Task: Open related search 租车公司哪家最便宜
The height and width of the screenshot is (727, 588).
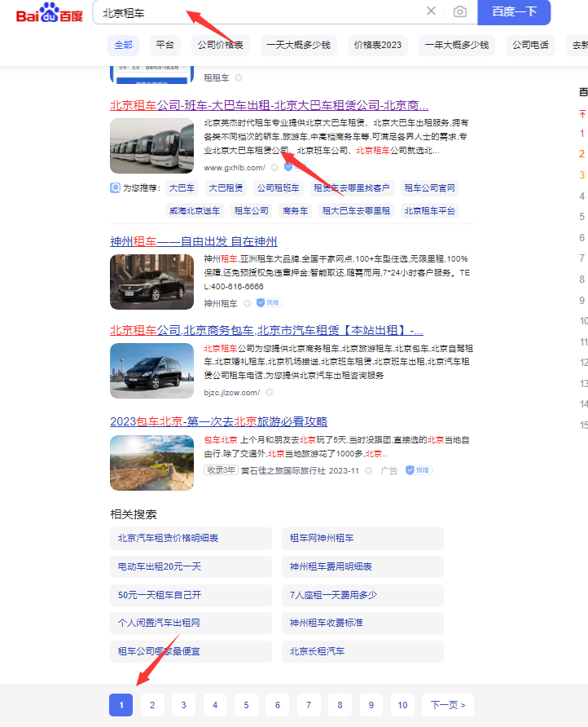Action: click(191, 651)
